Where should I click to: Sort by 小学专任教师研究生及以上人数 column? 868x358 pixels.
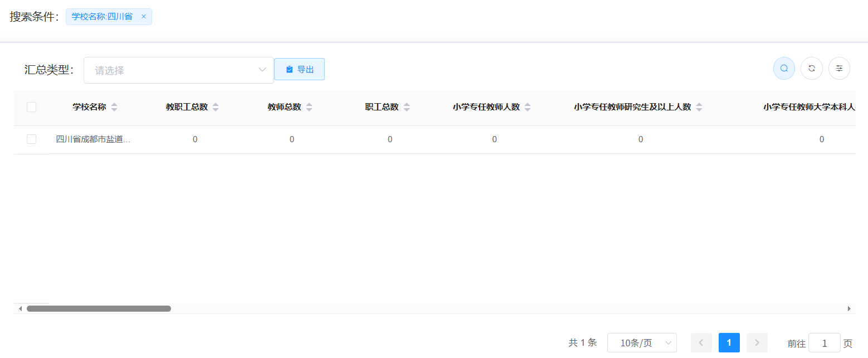point(699,107)
